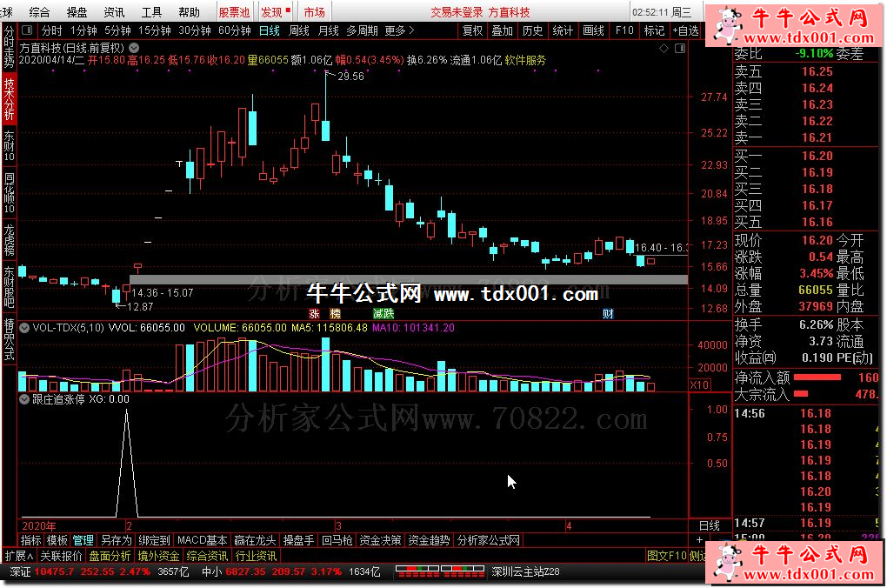Click the 涨 event marker icon
887x588 pixels.
(315, 313)
